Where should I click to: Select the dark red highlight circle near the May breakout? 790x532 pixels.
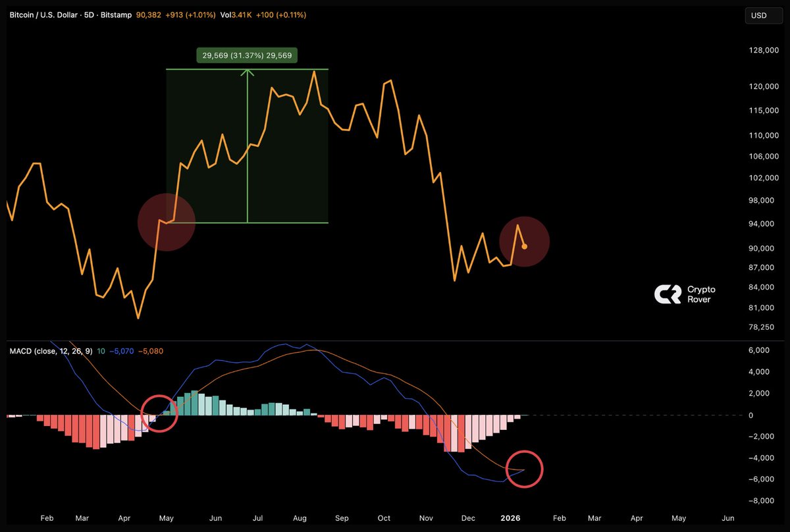coord(167,221)
